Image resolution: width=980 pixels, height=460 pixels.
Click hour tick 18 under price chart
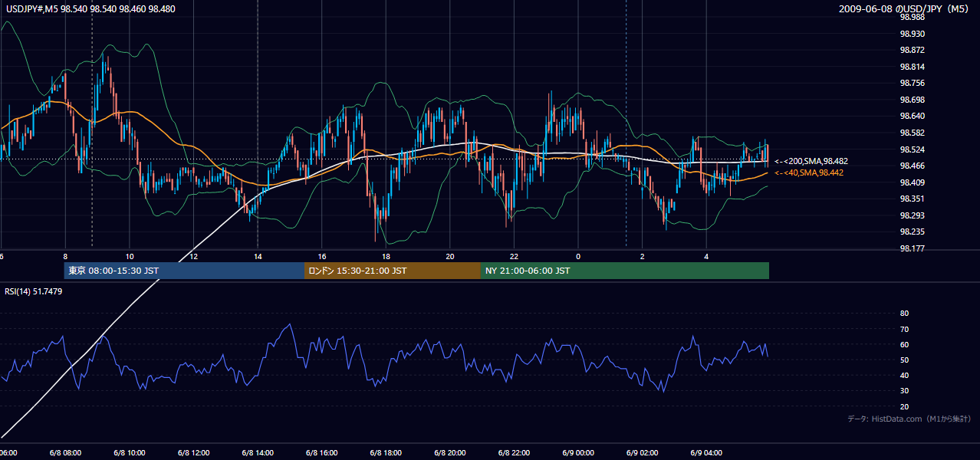[386, 256]
